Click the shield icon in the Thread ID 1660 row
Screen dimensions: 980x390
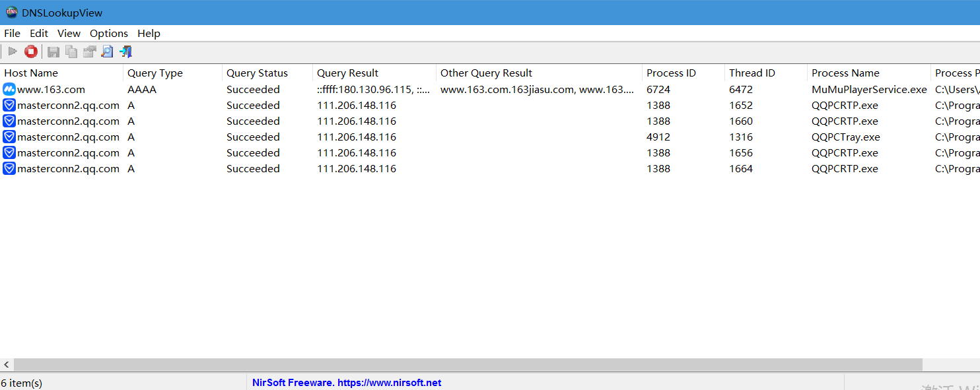[9, 121]
